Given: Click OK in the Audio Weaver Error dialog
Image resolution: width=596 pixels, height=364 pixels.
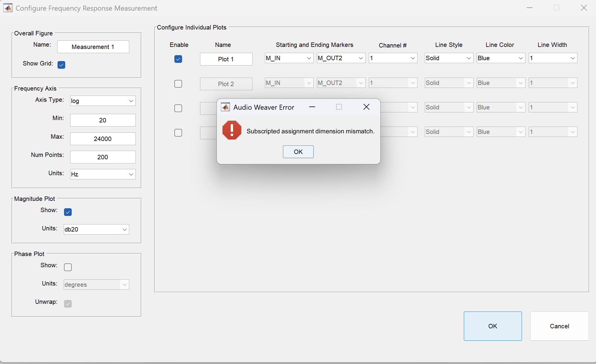Looking at the screenshot, I should coord(298,152).
